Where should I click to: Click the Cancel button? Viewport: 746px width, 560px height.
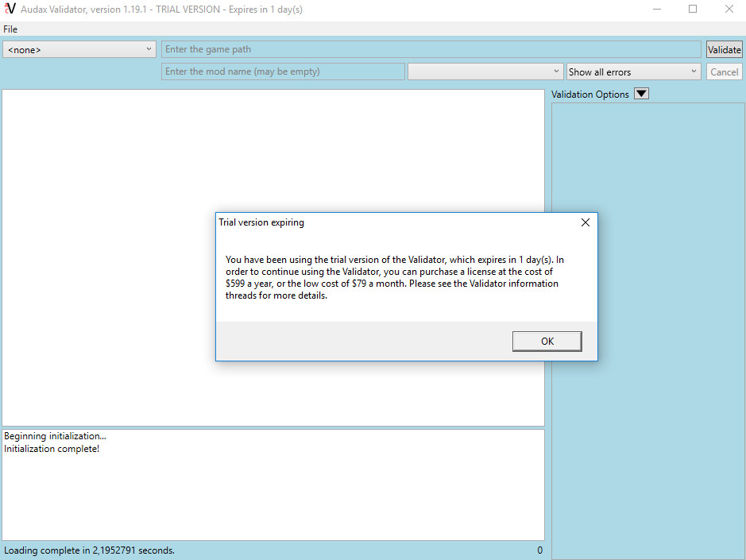724,71
